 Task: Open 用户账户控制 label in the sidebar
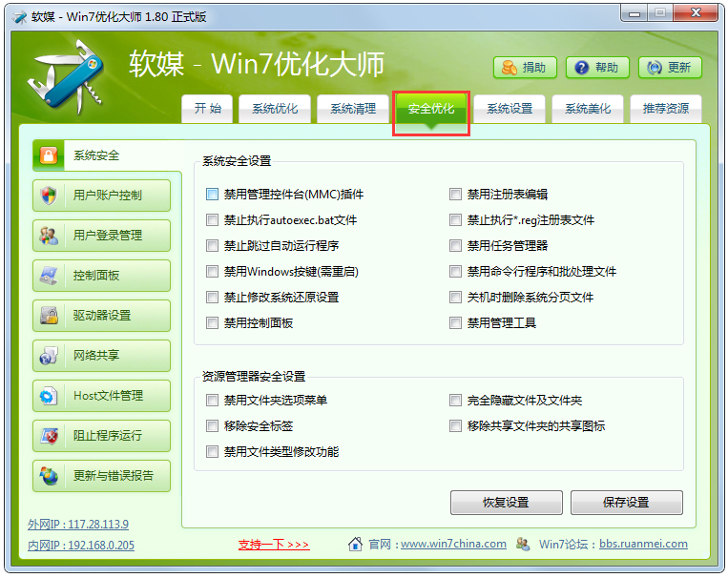point(108,196)
